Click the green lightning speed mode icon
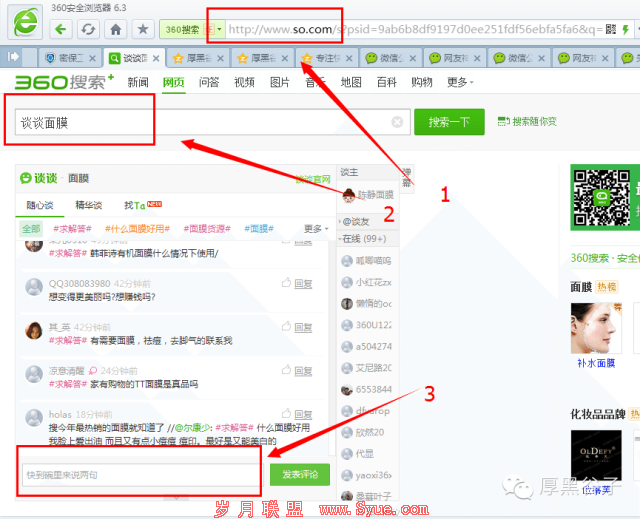This screenshot has height=519, width=640. click(x=625, y=29)
